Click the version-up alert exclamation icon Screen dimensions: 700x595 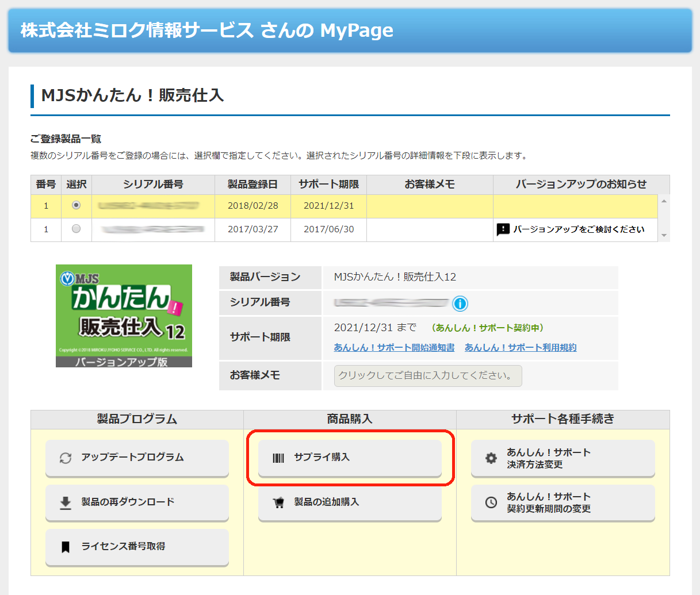click(x=503, y=229)
